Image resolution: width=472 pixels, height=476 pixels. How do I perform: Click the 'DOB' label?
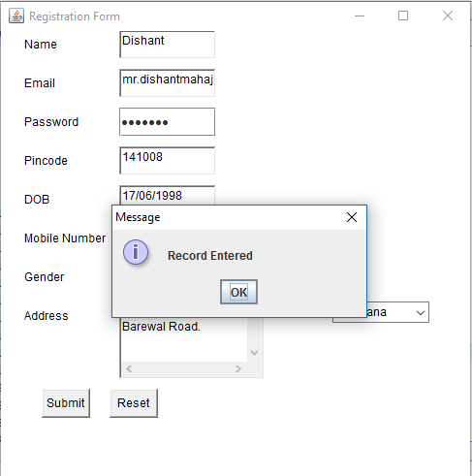(37, 200)
